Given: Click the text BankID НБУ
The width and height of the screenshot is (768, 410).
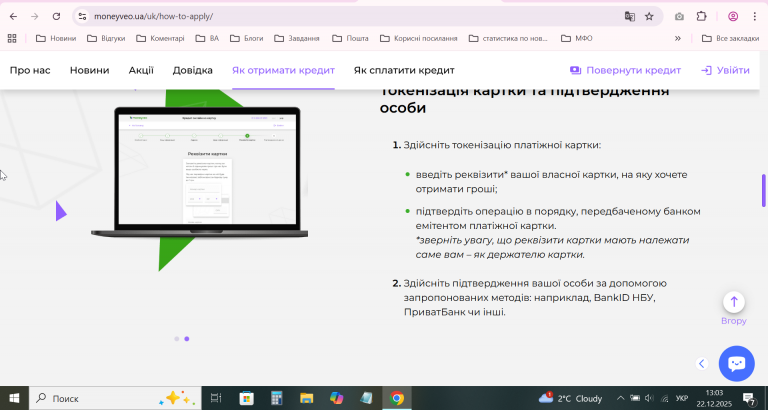Looking at the screenshot, I should [624, 298].
